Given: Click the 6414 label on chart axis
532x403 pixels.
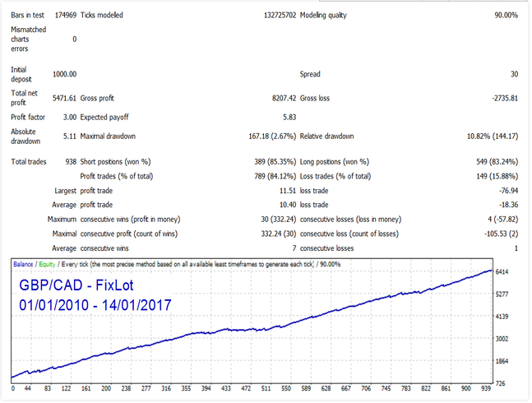Looking at the screenshot, I should (x=502, y=272).
